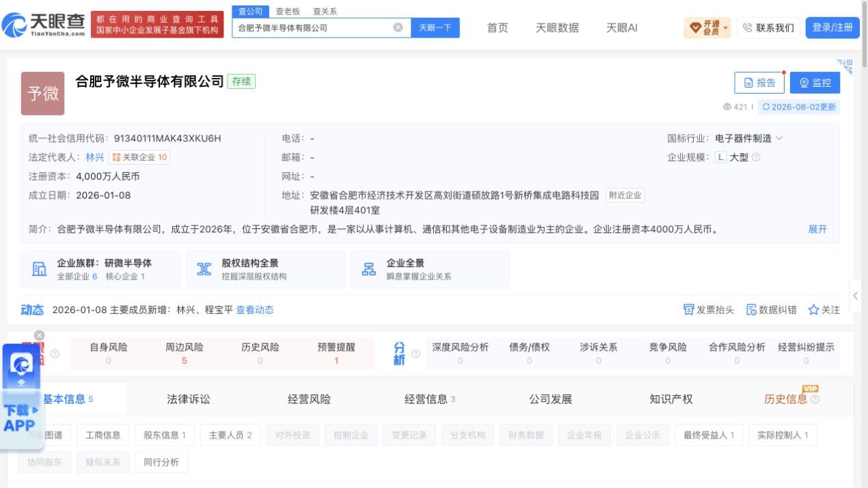This screenshot has height=488, width=868.
Task: Click the help icon beside 历史信息
Action: 815,399
